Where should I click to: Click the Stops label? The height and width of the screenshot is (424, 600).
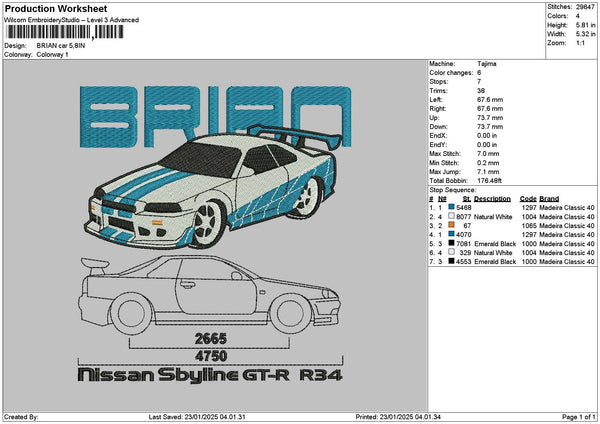pyautogui.click(x=439, y=82)
